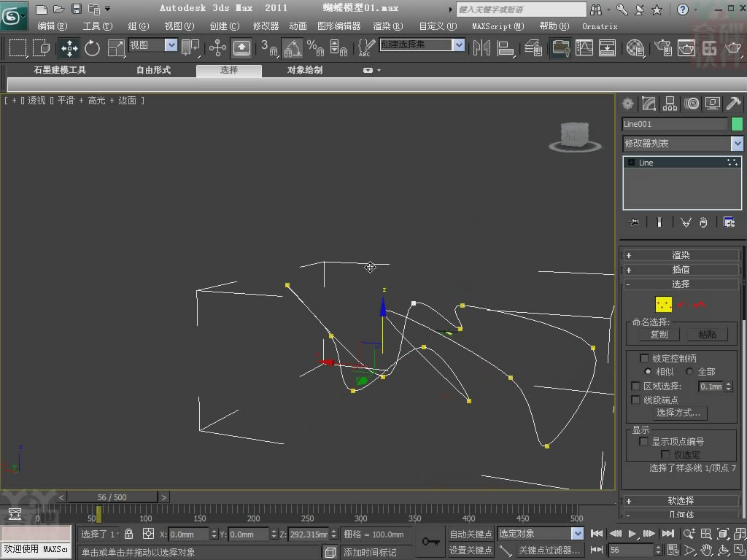This screenshot has height=560, width=747.
Task: Open the 渲染(R) menu
Action: tap(388, 26)
